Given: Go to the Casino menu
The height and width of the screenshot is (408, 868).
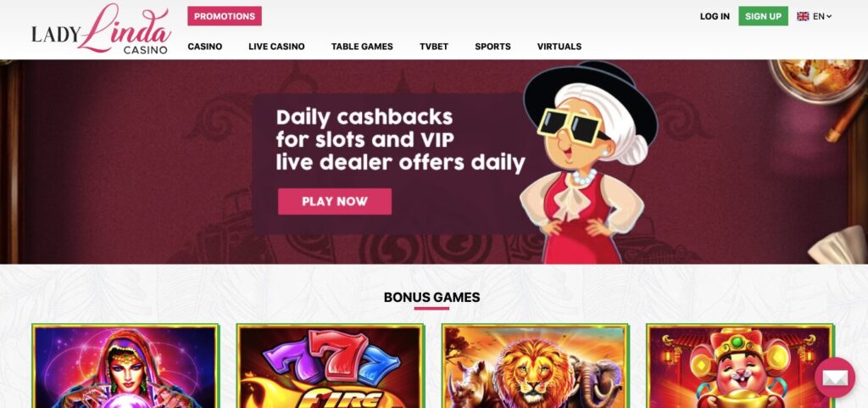Looking at the screenshot, I should point(205,47).
